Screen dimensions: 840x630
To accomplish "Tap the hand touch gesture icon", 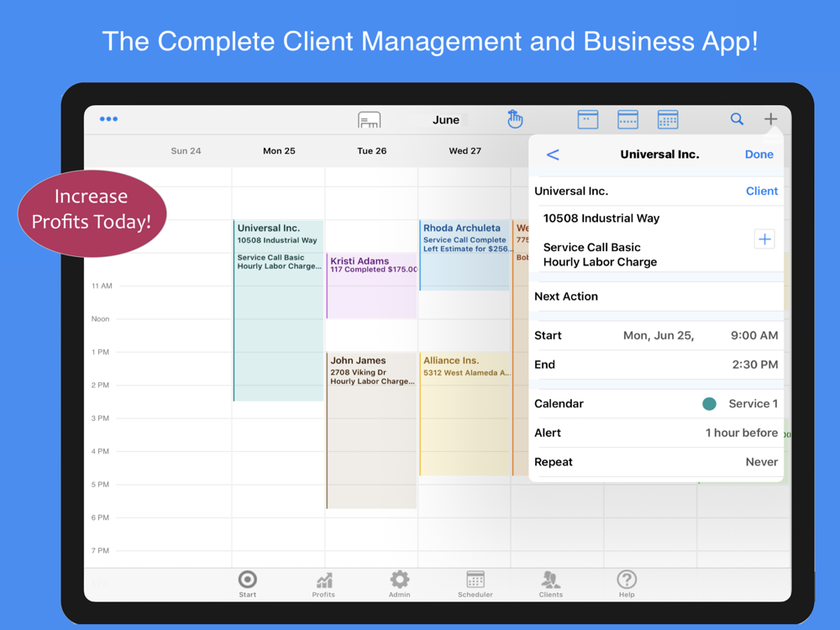I will coord(515,119).
